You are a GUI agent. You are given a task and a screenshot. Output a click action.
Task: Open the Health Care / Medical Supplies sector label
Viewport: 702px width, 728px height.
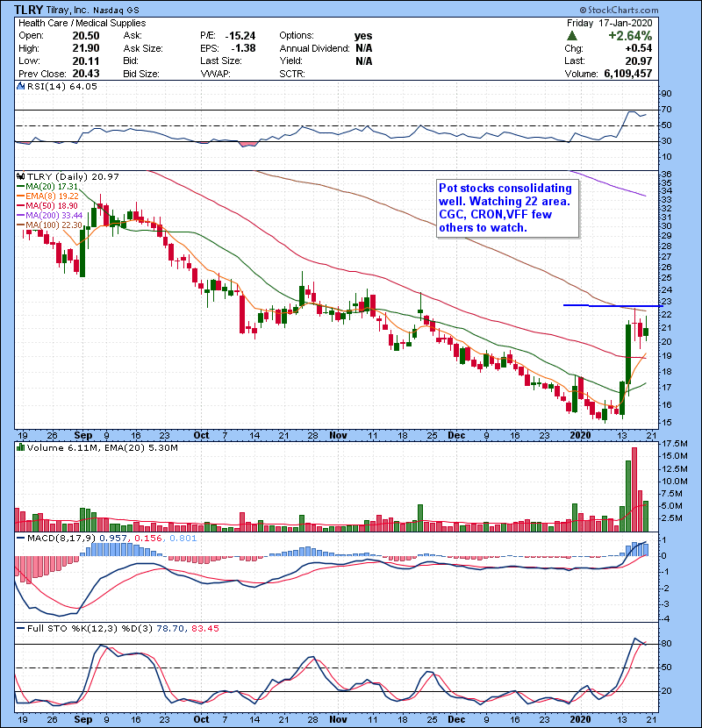82,23
